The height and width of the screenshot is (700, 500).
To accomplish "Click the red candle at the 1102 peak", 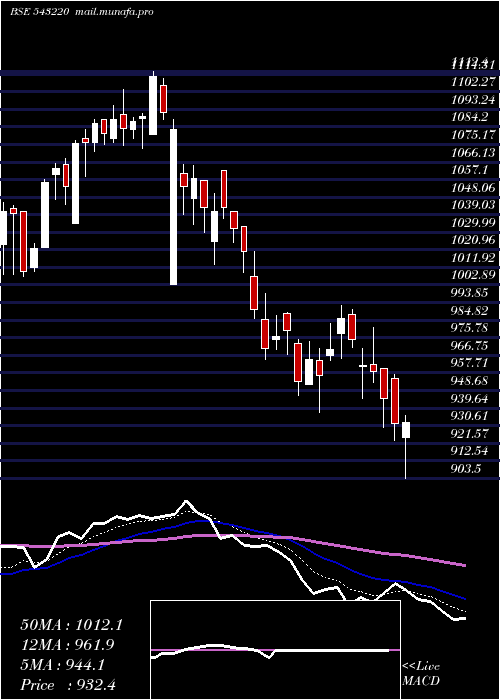I will 163,99.
